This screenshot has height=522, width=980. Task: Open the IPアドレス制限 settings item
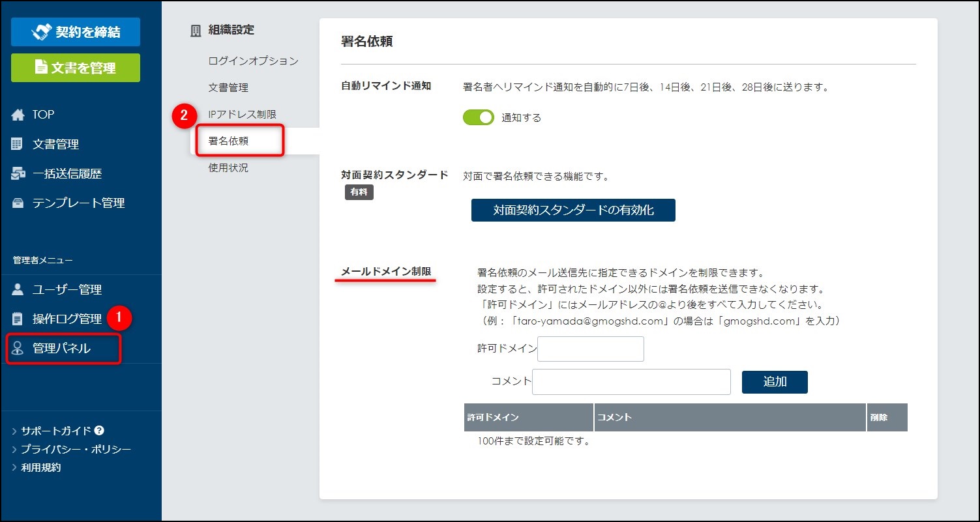pyautogui.click(x=242, y=114)
